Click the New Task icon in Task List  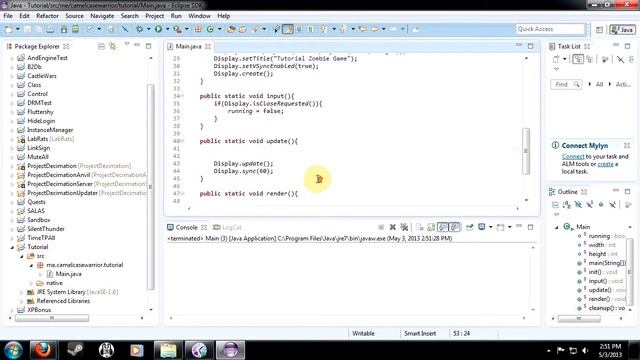point(556,59)
